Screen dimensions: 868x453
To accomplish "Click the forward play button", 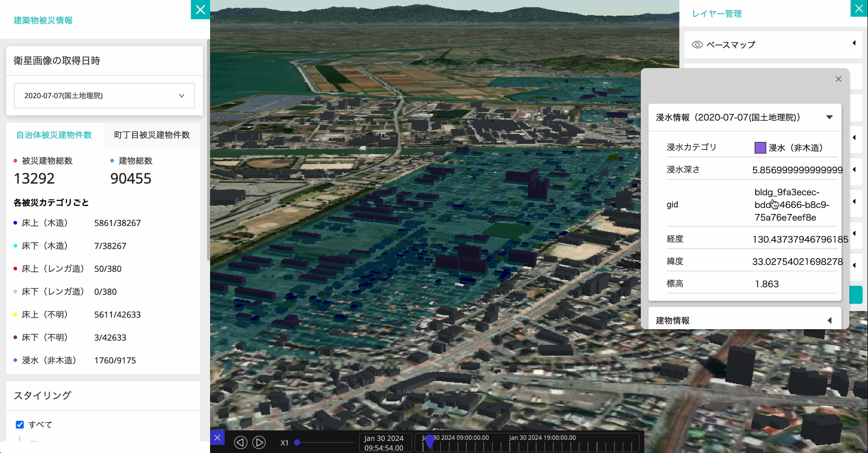I will tap(259, 442).
